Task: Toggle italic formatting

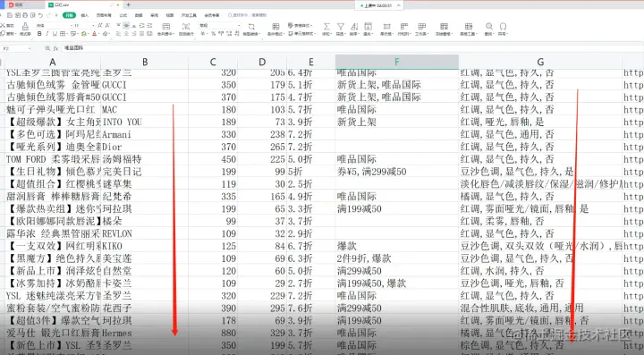Action: click(47, 34)
